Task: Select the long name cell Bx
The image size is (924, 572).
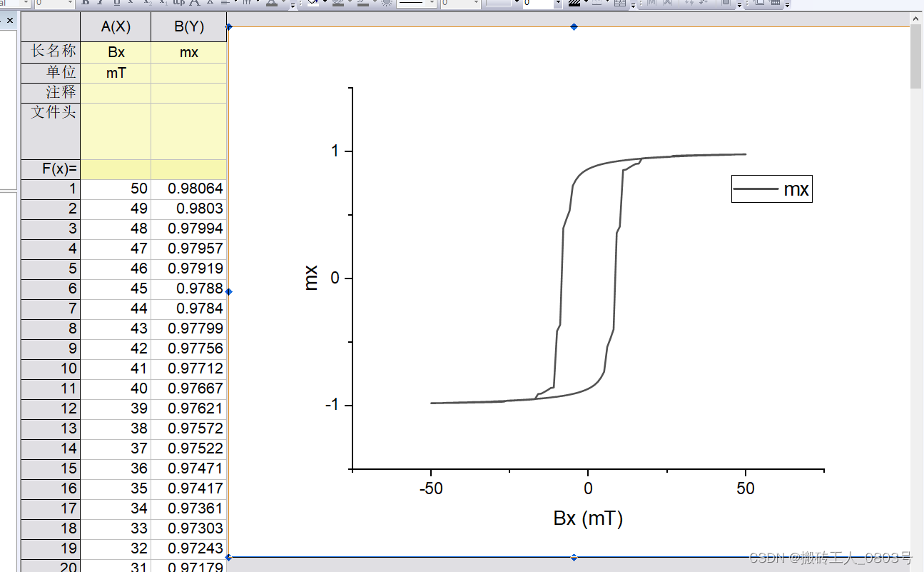Action: [x=116, y=53]
